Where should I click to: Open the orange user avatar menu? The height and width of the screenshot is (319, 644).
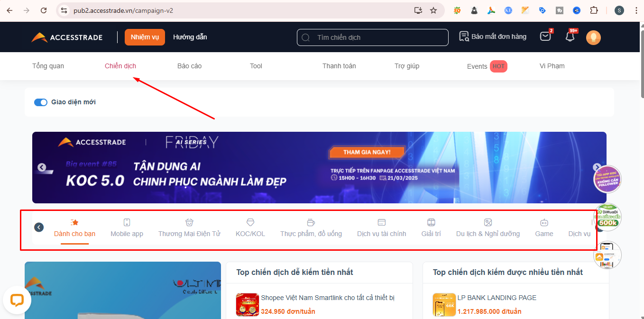coord(593,37)
